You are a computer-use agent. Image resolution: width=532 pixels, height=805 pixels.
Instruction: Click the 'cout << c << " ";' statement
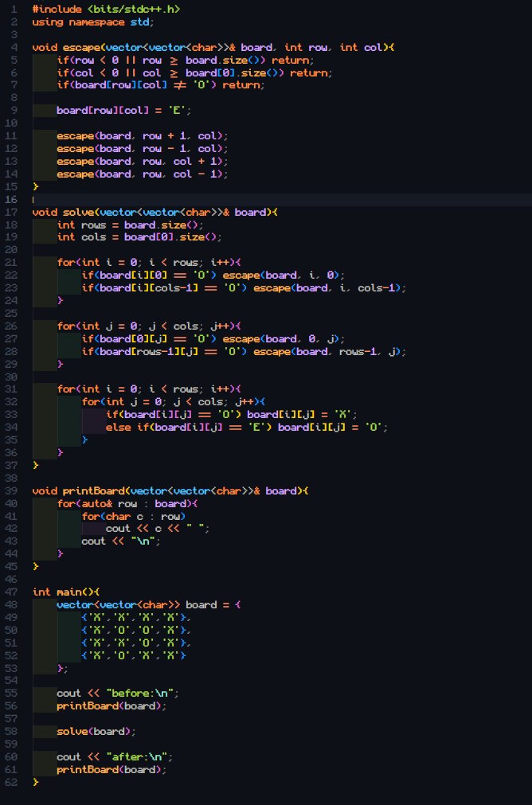[x=158, y=529]
